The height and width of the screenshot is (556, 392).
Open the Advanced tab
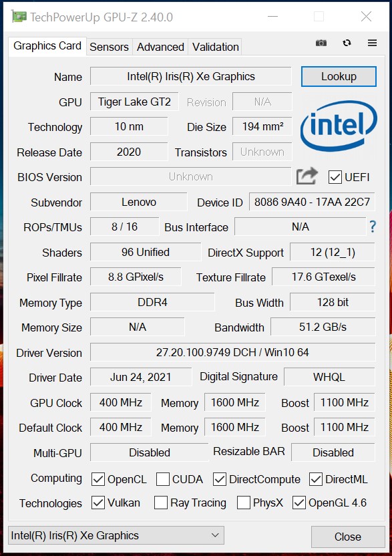coord(160,47)
